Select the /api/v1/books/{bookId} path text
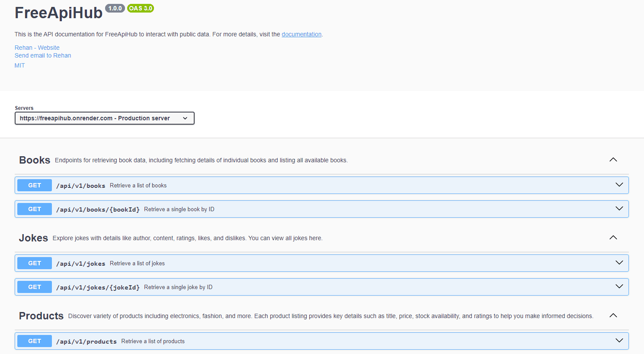 [x=98, y=209]
